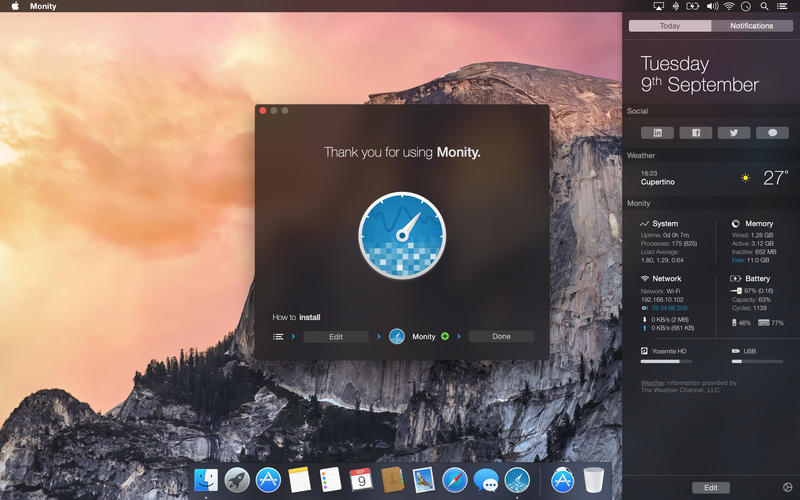Click the download arrow in Network section
Screen dimensions: 800x500
pyautogui.click(x=644, y=319)
